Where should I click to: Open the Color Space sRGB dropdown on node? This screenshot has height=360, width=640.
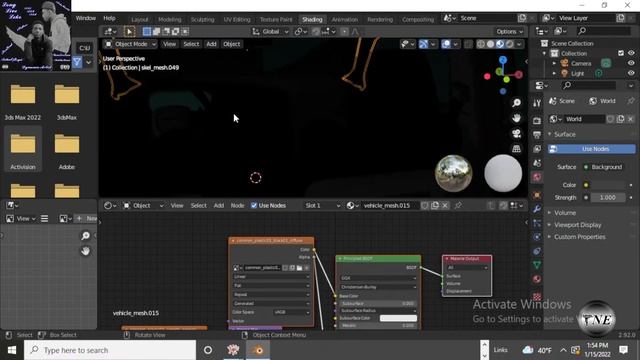pos(292,312)
